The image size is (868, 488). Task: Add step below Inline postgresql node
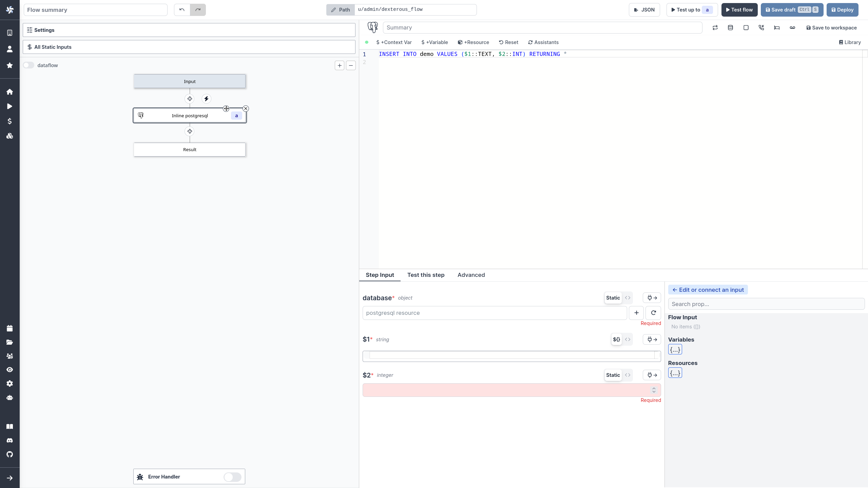point(190,131)
